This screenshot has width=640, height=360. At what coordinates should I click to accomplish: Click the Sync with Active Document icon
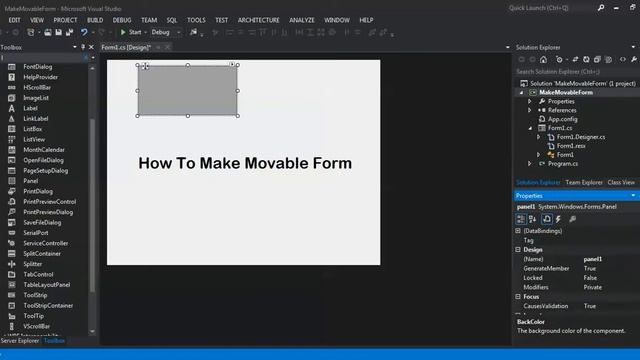click(575, 60)
